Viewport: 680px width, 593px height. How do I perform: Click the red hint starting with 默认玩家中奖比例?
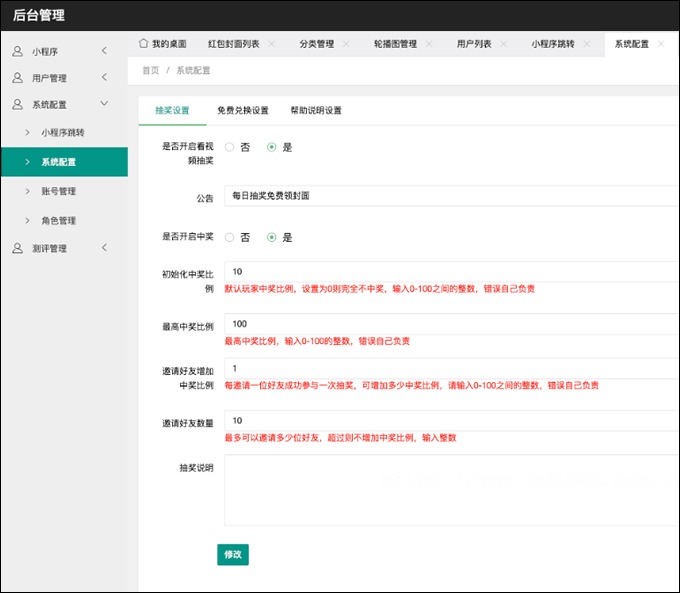click(379, 289)
